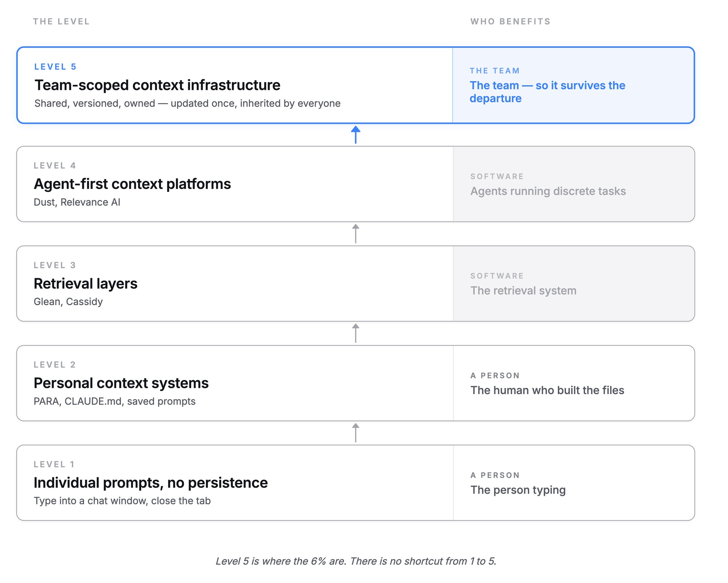Select the Team-scoped context infrastructure heading
Image resolution: width=728 pixels, height=583 pixels.
[157, 85]
